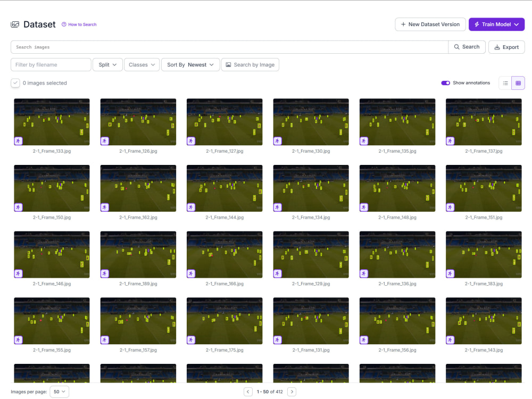The height and width of the screenshot is (399, 532).
Task: Go to previous page arrow
Action: 248,392
